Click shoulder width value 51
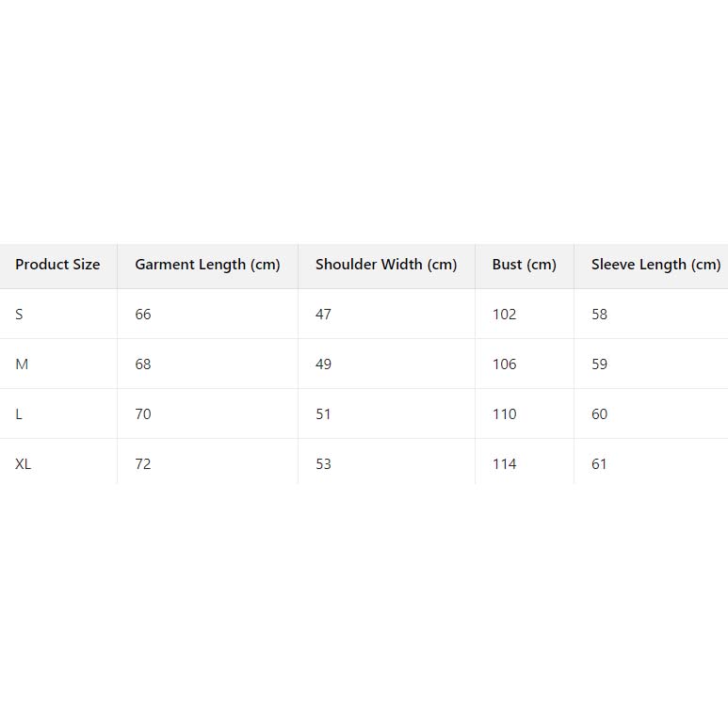The height and width of the screenshot is (728, 728). 323,414
